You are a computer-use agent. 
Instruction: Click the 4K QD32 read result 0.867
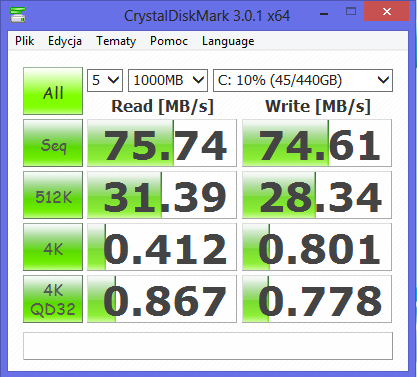[x=162, y=299]
